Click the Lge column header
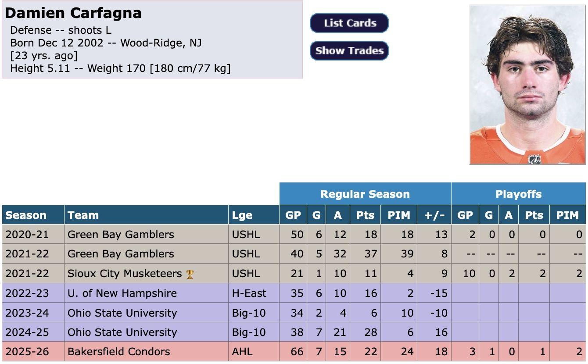588x364 pixels. tap(254, 215)
